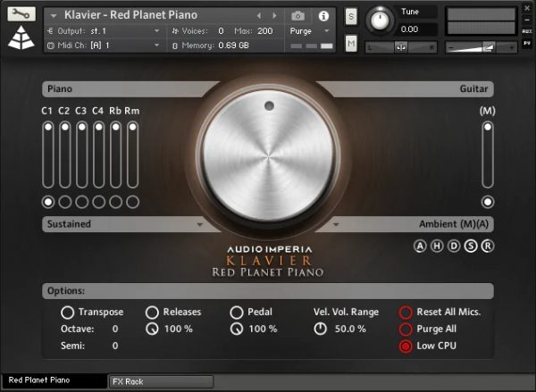The height and width of the screenshot is (392, 536).
Task: Click the circled A envelope icon
Action: [x=420, y=246]
